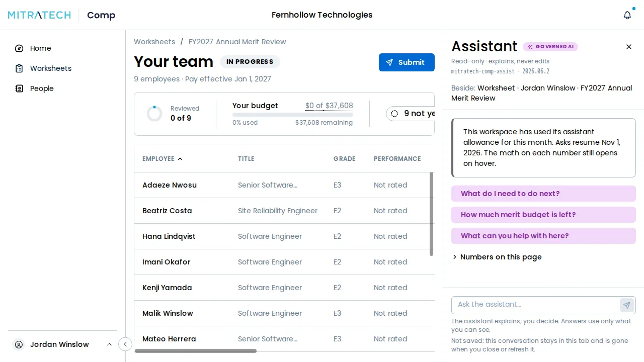Screen dimensions: 644x362
Task: Open Adaeze Nwosu's row
Action: [x=284, y=185]
